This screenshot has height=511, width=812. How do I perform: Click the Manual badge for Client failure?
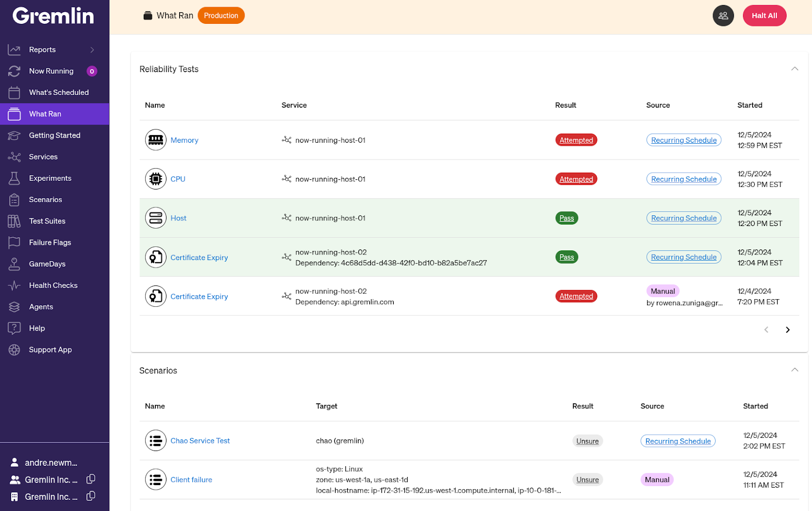(x=657, y=480)
